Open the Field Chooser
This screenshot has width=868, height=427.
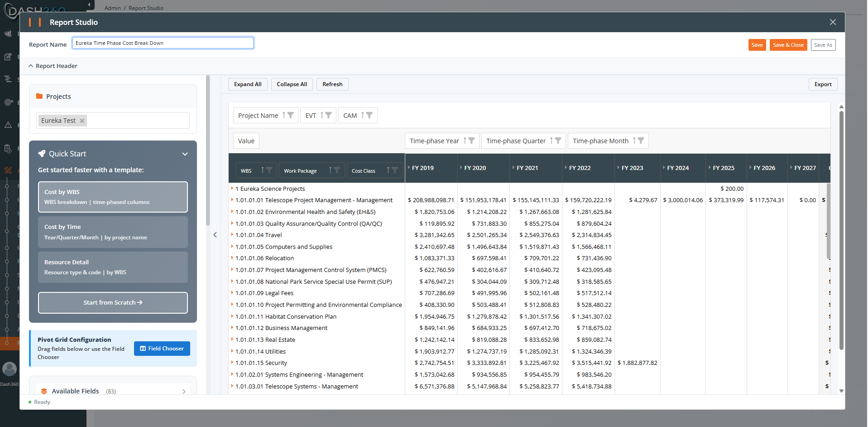coord(162,349)
